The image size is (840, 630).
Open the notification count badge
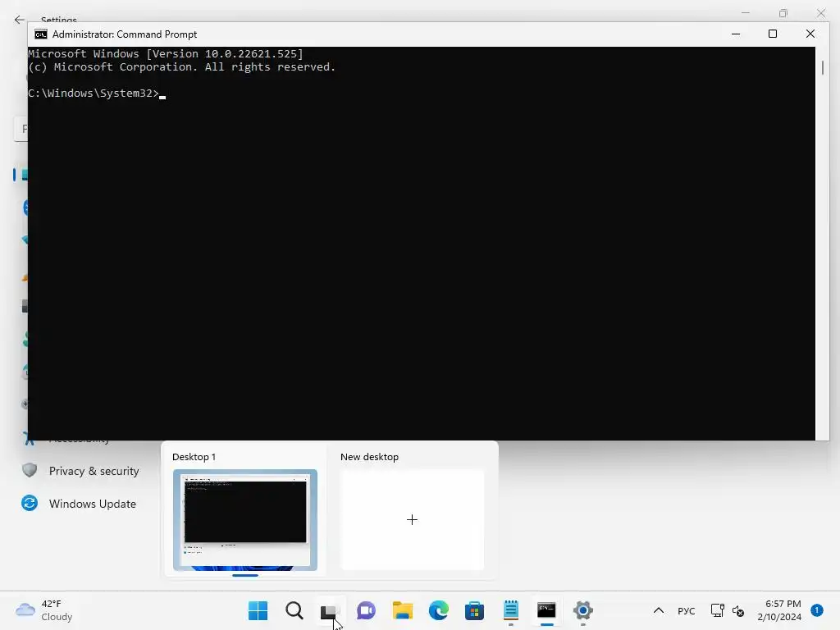[x=816, y=609]
